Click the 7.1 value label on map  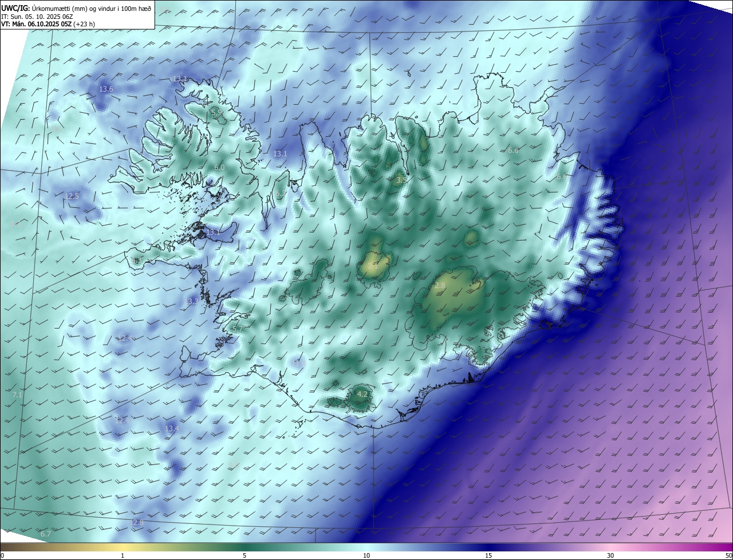tap(17, 395)
